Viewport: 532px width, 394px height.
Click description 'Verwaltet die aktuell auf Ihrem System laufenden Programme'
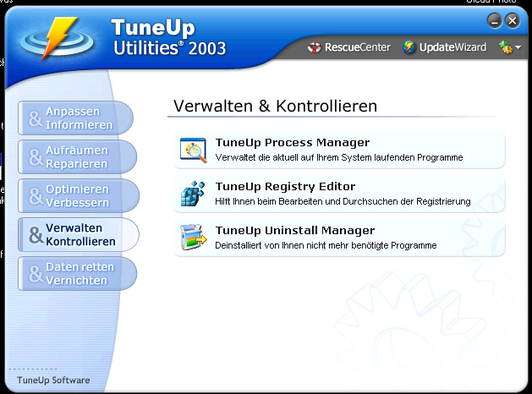(339, 157)
